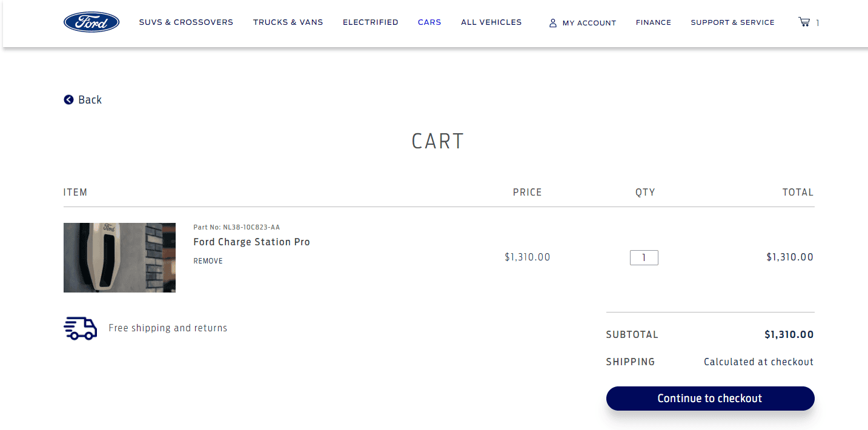Open the shopping cart icon in header
The height and width of the screenshot is (430, 868).
coord(804,22)
